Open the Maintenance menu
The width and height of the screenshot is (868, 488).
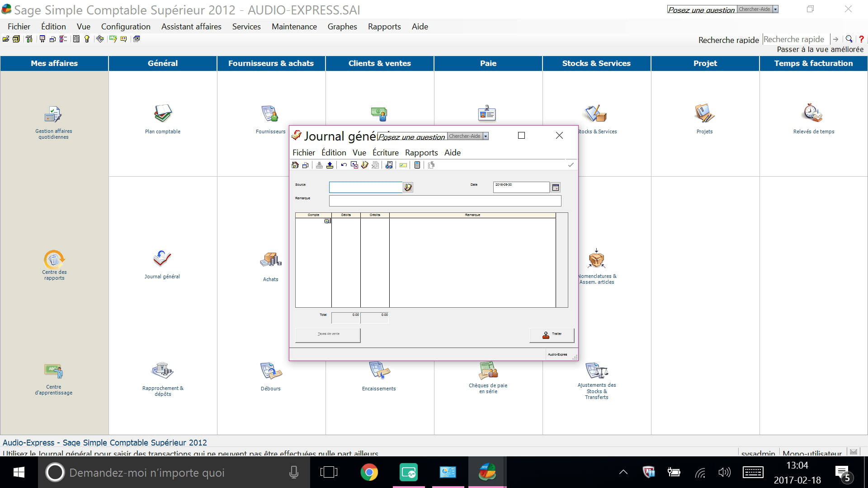(x=294, y=26)
